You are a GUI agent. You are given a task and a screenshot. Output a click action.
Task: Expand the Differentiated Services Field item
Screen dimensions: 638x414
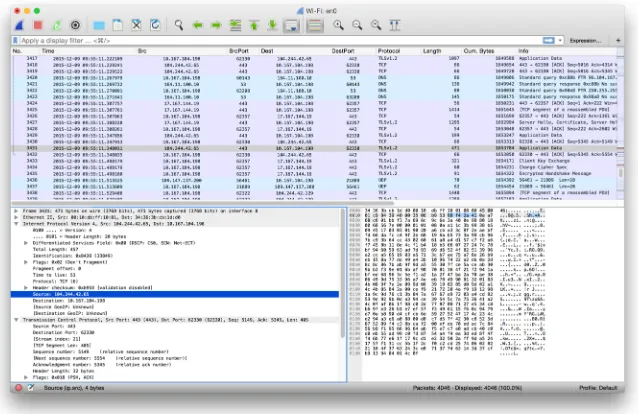click(26, 243)
